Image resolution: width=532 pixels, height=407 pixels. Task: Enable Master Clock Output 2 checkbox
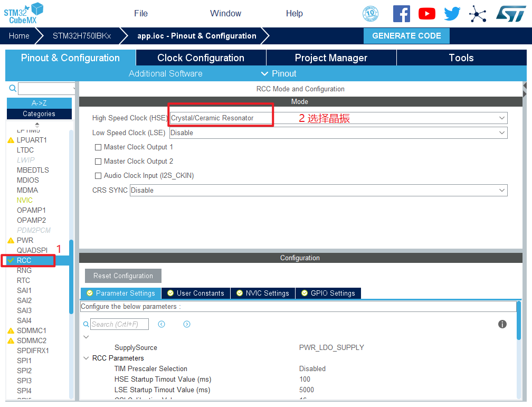coord(98,162)
